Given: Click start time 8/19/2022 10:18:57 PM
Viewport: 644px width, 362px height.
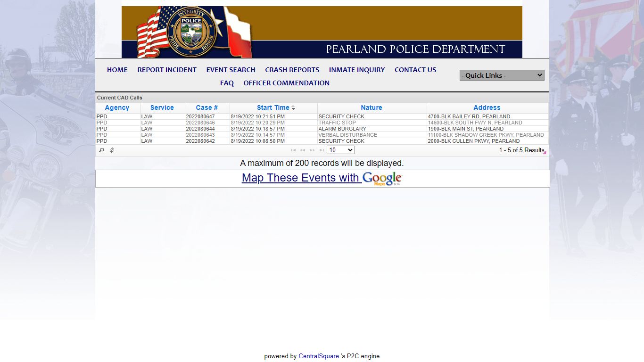Looking at the screenshot, I should click(258, 129).
